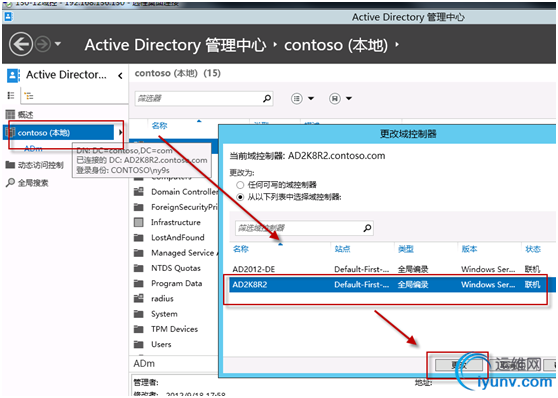
Task: Open the ADm child node
Action: tap(33, 148)
